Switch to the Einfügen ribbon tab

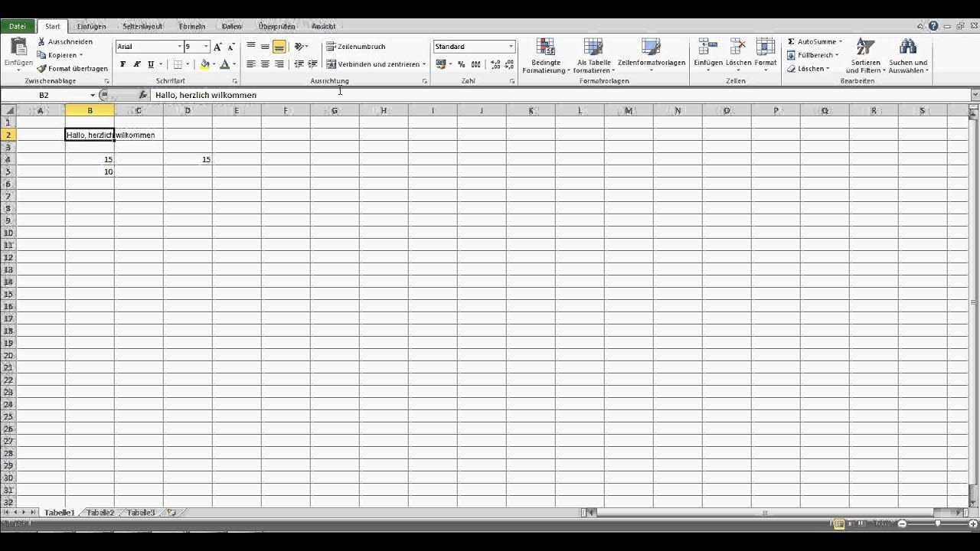pos(92,26)
